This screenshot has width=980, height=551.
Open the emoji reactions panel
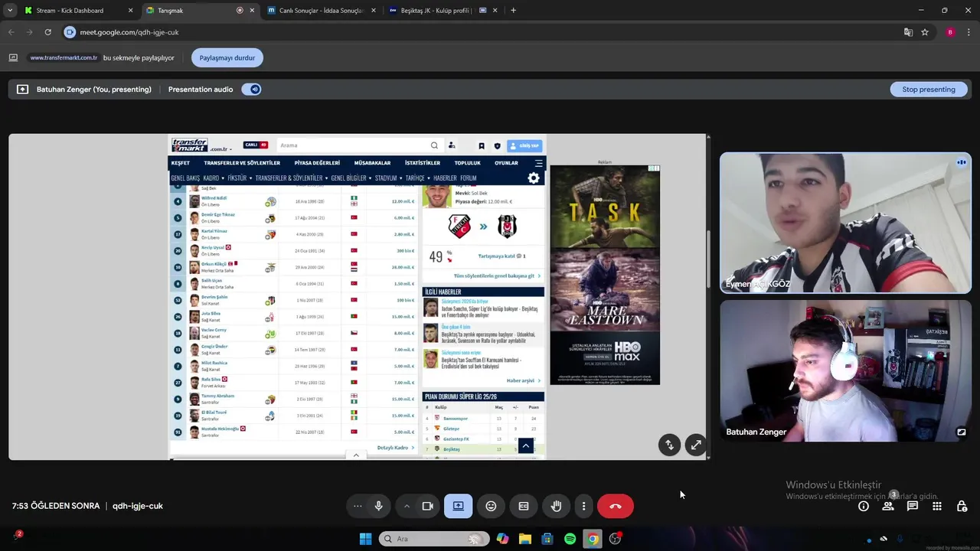(491, 506)
